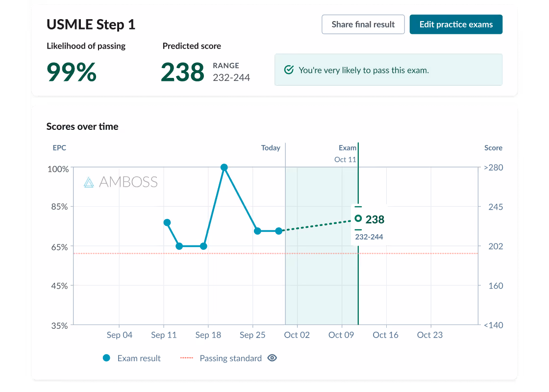
Task: Click the Passing standard legend label
Action: click(x=231, y=358)
